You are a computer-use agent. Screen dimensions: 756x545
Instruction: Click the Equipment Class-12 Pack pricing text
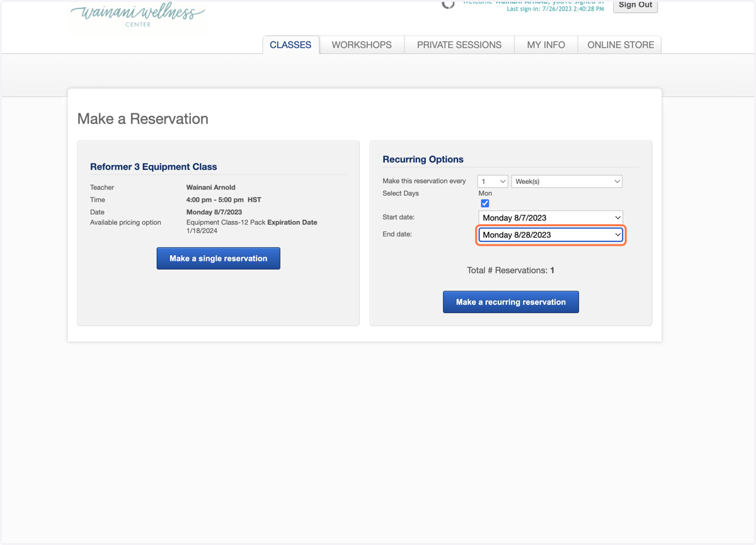click(x=226, y=222)
